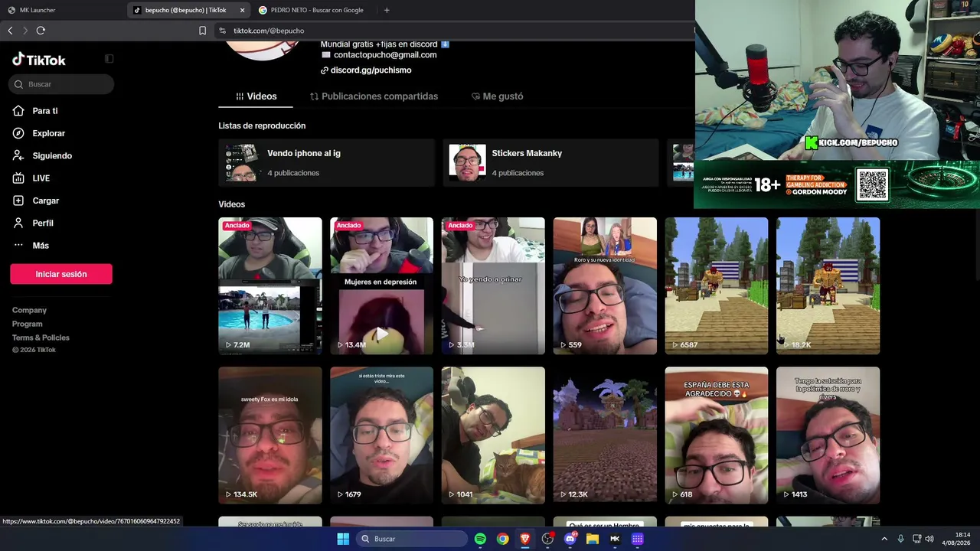Click the Brave browser taskbar icon
This screenshot has width=980, height=551.
[525, 539]
